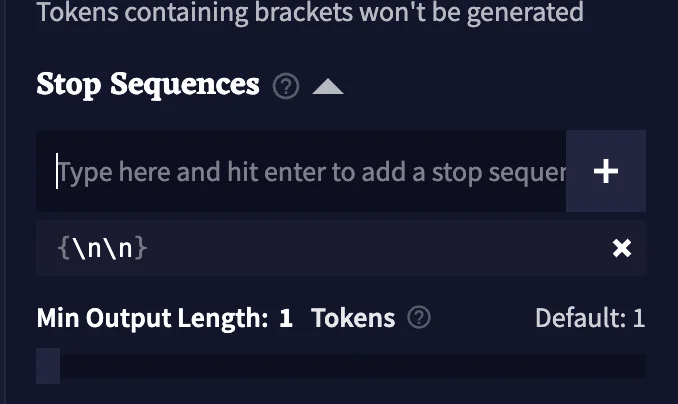Click the word 'Sequences' in section heading

[185, 85]
